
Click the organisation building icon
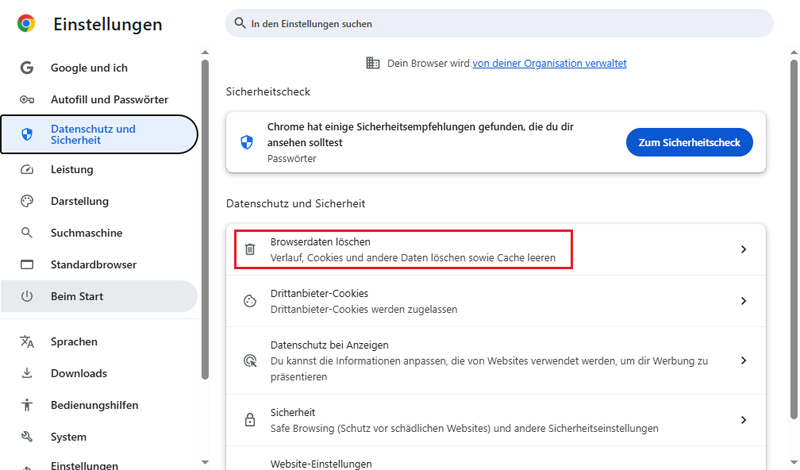[x=373, y=63]
